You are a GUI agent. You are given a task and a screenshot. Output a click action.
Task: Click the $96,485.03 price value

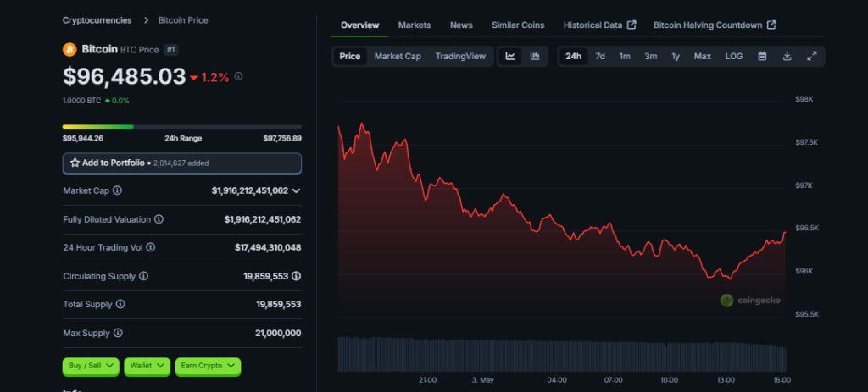[124, 76]
